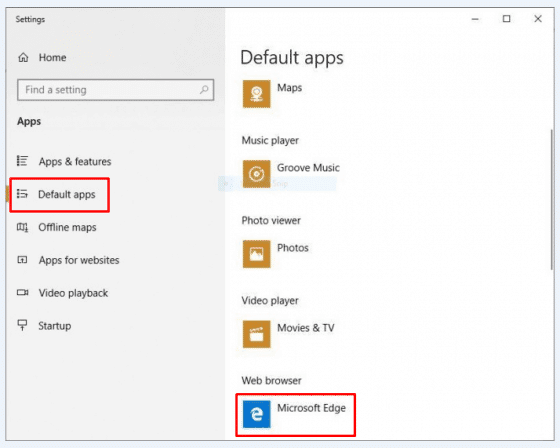Click the Default apps sidebar icon

tap(22, 194)
